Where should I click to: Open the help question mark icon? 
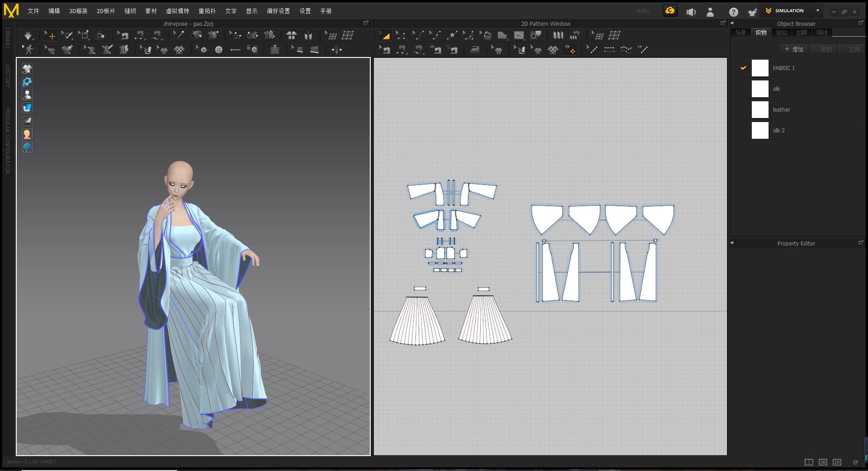[x=733, y=12]
